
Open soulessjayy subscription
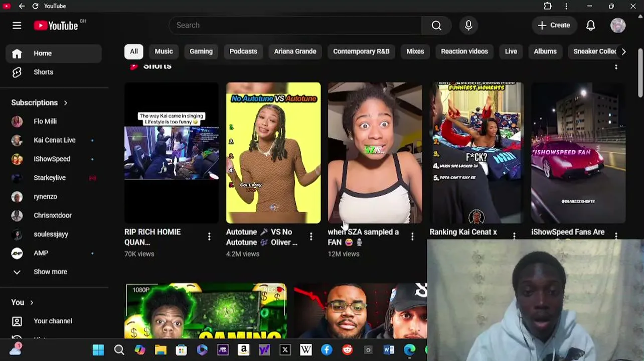[x=54, y=234]
